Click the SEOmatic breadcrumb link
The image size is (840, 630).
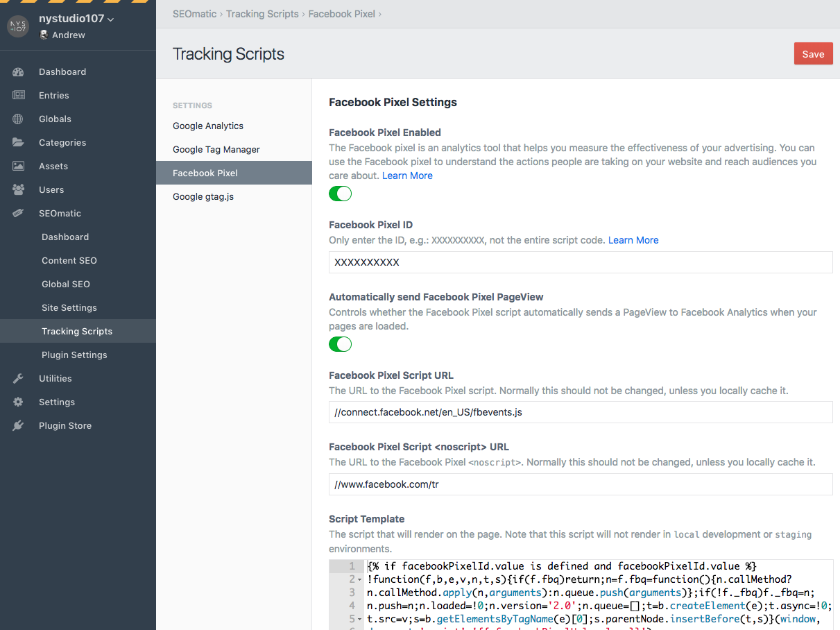pos(195,14)
